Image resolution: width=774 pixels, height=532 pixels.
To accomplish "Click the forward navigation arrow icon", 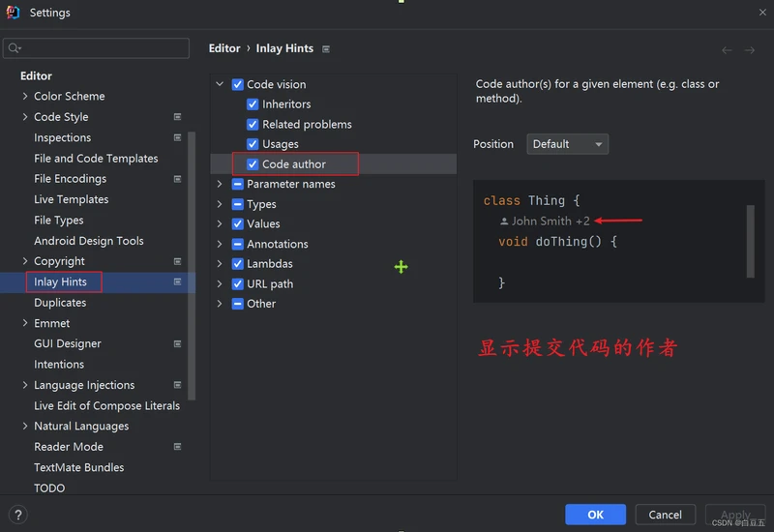I will 750,49.
